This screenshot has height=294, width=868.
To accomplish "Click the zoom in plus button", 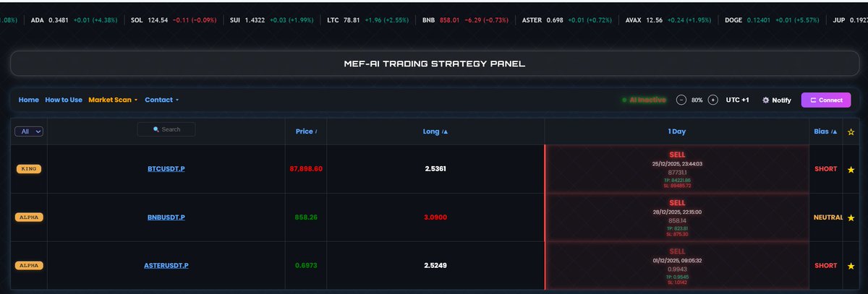I will click(712, 100).
